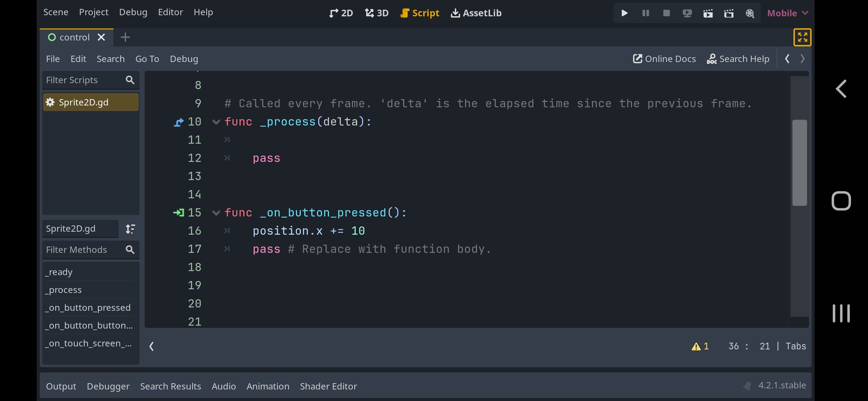Image resolution: width=868 pixels, height=401 pixels.
Task: Click line number 12 in the gutter
Action: (194, 158)
